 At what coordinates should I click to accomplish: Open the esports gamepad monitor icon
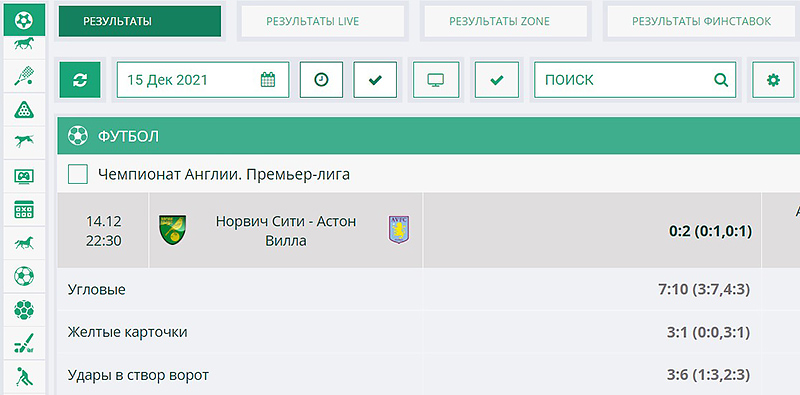[x=24, y=177]
